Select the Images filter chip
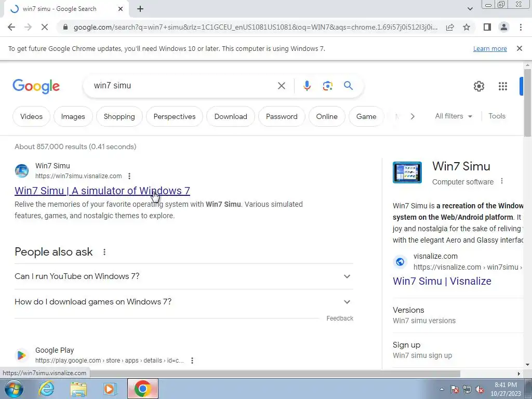Viewport: 532px width, 399px height. coord(73,116)
